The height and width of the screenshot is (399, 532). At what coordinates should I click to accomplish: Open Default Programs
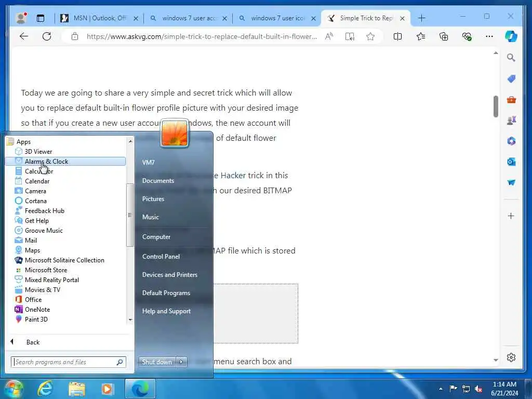[166, 293]
